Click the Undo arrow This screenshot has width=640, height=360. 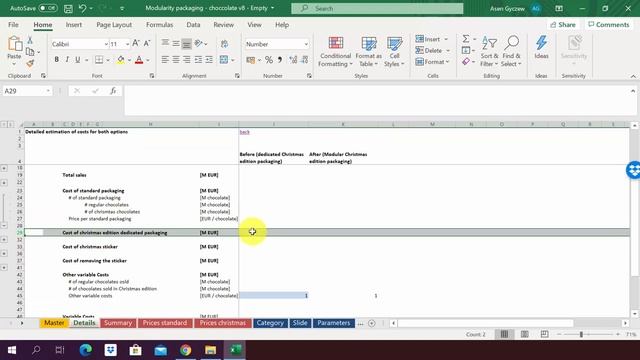click(x=82, y=8)
